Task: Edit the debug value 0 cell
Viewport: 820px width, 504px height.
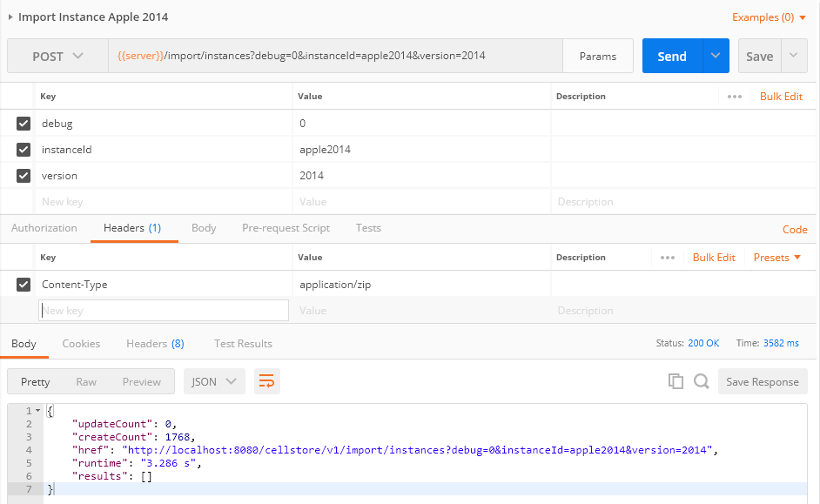Action: coord(421,124)
